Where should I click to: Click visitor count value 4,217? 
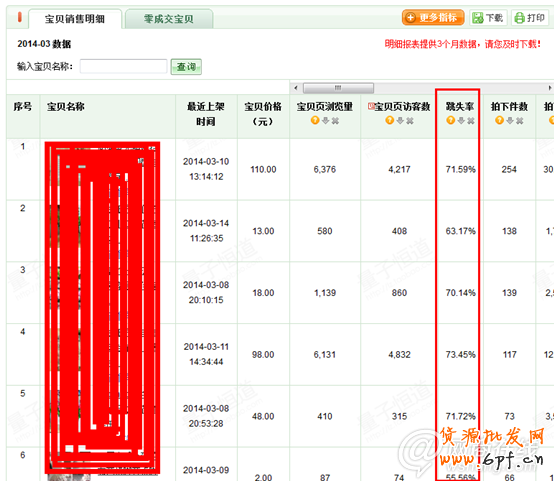[x=399, y=169]
